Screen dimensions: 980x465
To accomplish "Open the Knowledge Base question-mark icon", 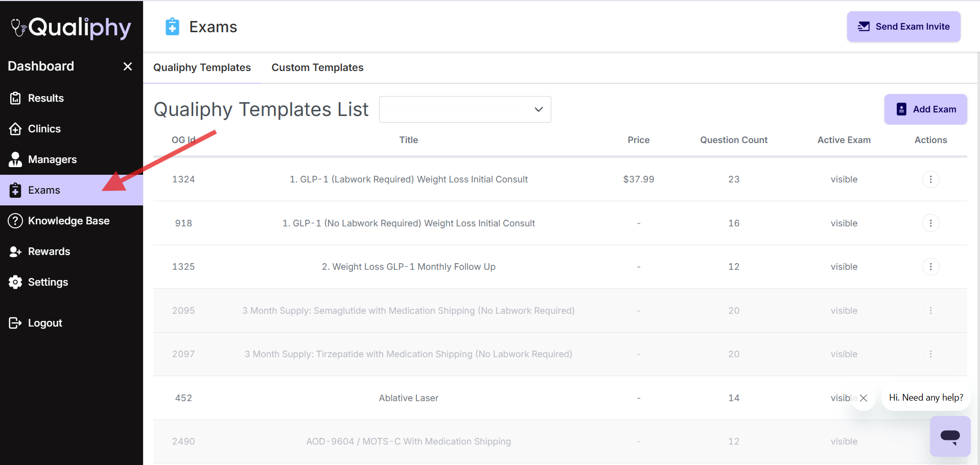I will point(15,221).
